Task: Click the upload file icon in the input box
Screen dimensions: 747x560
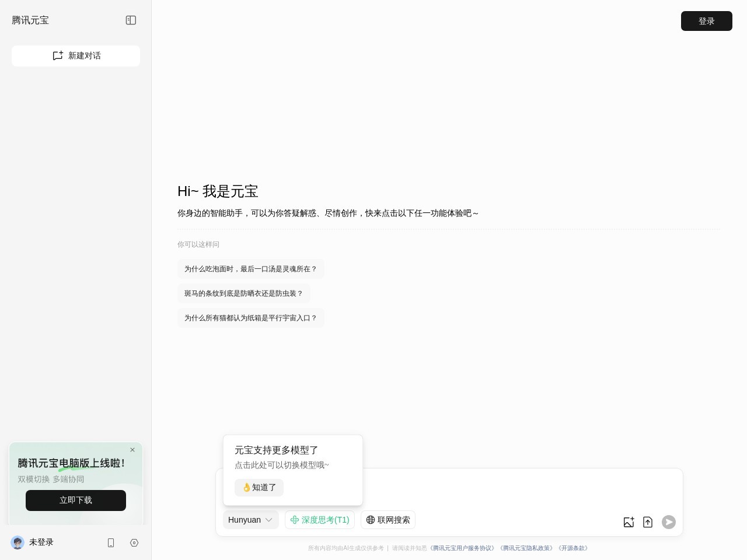Action: (x=648, y=522)
